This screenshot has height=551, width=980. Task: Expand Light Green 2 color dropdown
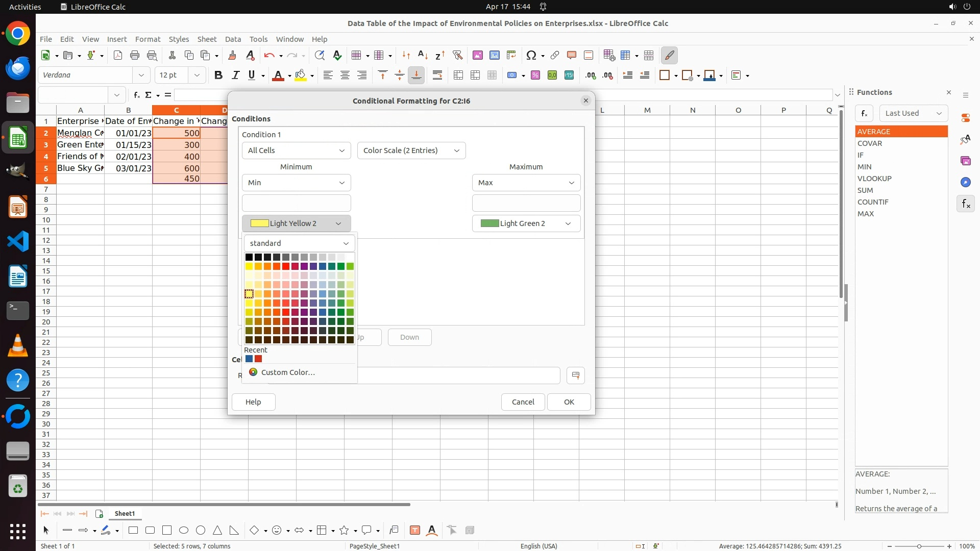click(526, 223)
